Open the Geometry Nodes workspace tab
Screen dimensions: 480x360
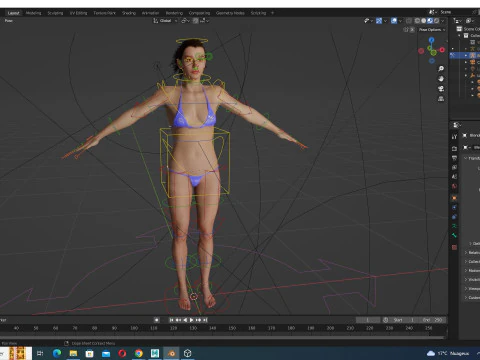pyautogui.click(x=230, y=13)
